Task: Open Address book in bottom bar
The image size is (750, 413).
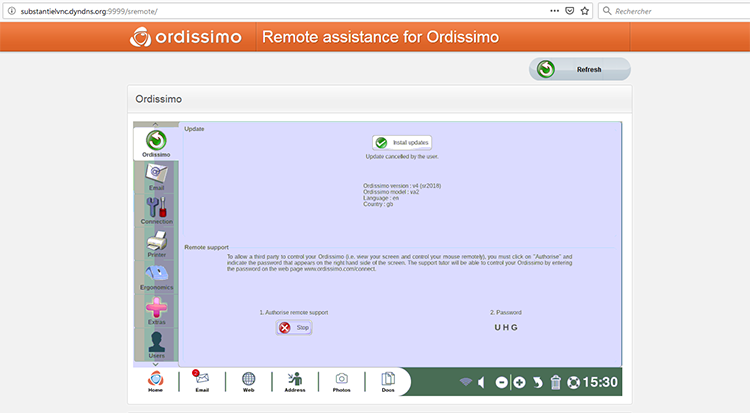Action: [295, 382]
